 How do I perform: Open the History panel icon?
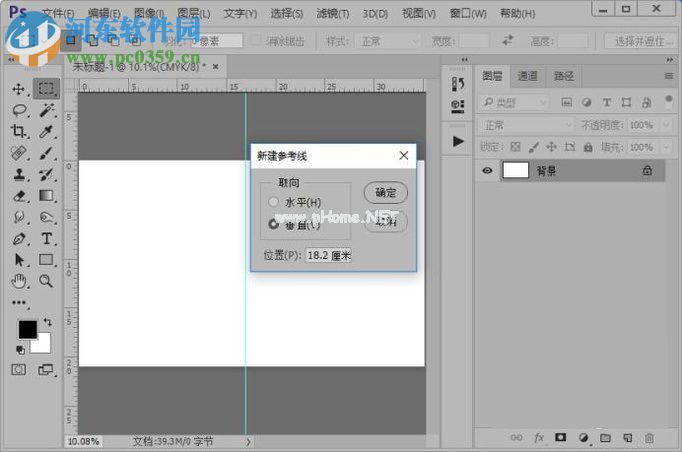(458, 84)
